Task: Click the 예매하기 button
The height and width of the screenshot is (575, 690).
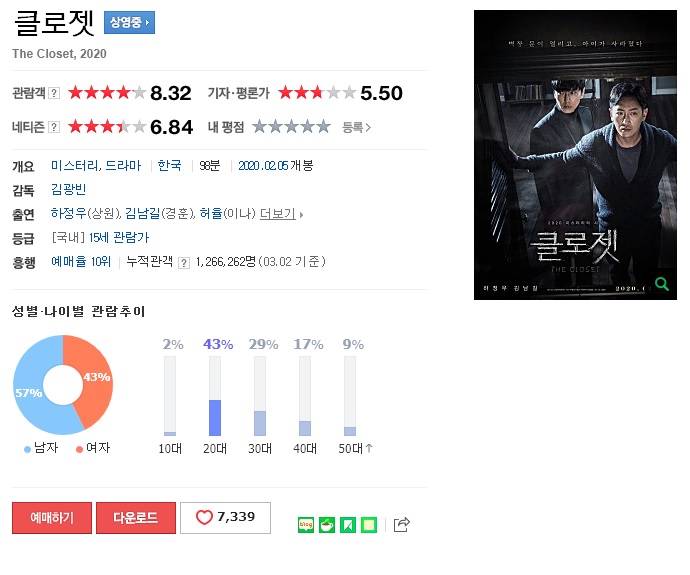Action: coord(52,518)
